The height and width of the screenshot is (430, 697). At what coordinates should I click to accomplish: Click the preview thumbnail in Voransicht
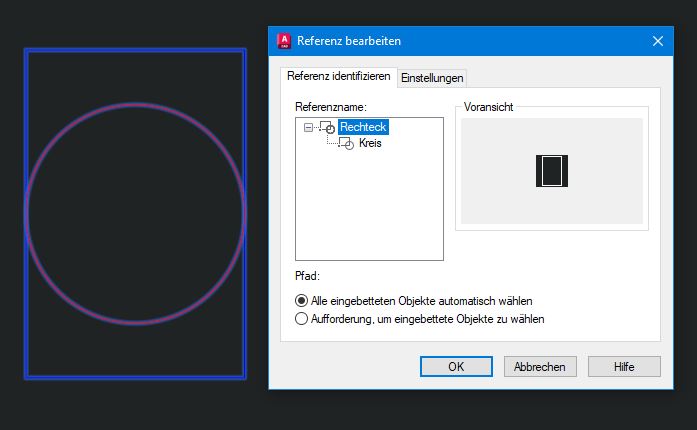tap(552, 171)
